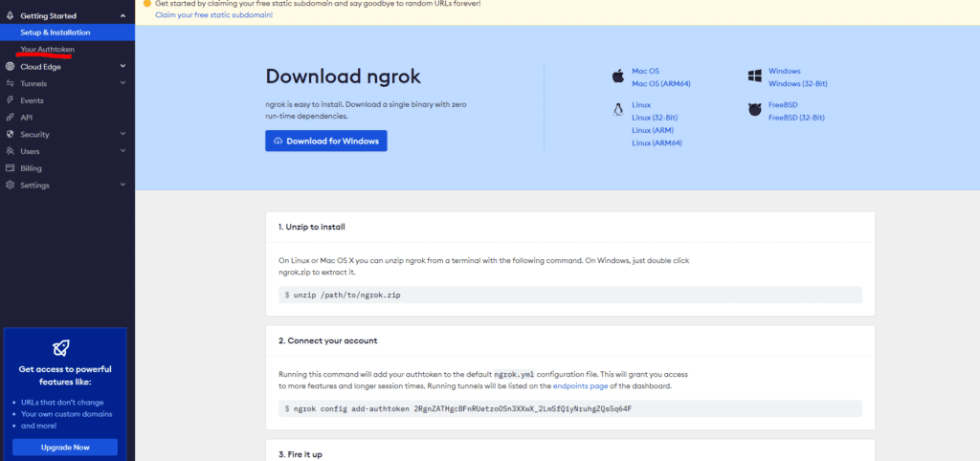Click the unzip /path/to/ngrok.zip command box

click(570, 295)
